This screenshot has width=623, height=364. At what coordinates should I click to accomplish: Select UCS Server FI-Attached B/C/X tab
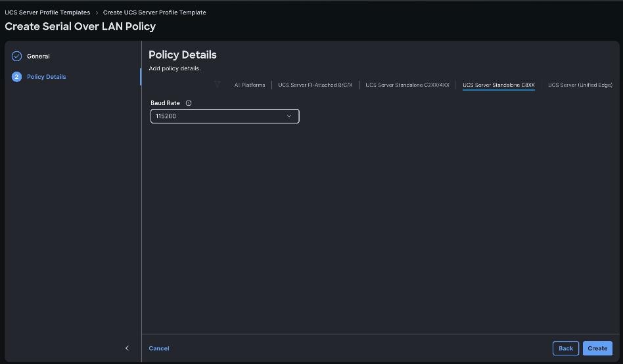[x=315, y=85]
